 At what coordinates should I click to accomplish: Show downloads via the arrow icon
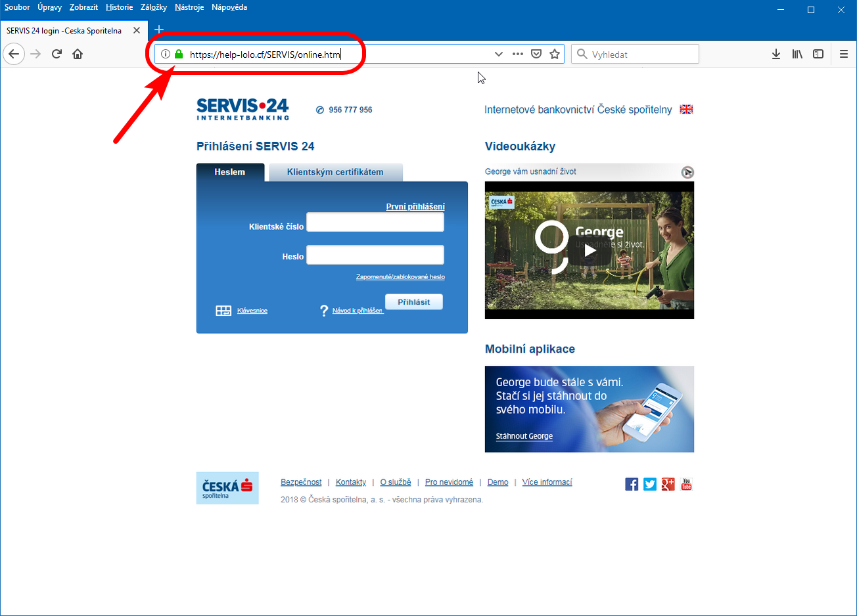(776, 54)
